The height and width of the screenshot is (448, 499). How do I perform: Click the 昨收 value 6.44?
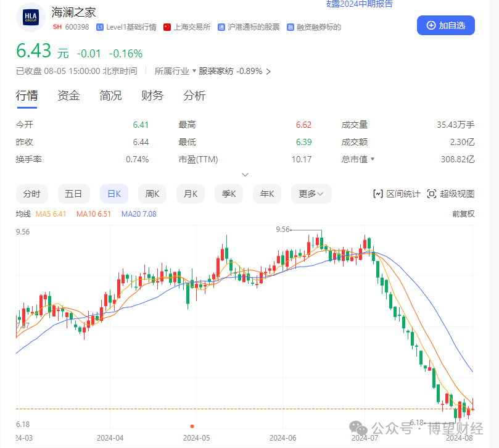tap(141, 142)
